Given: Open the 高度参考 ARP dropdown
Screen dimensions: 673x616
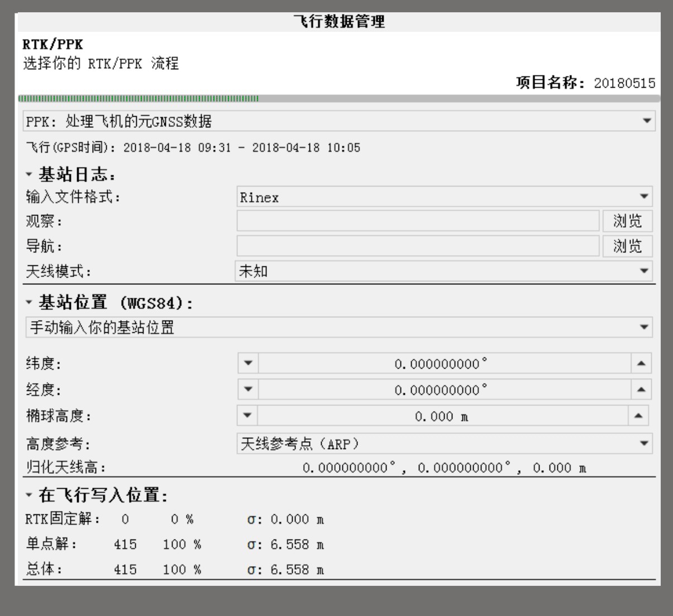Looking at the screenshot, I should pos(444,444).
